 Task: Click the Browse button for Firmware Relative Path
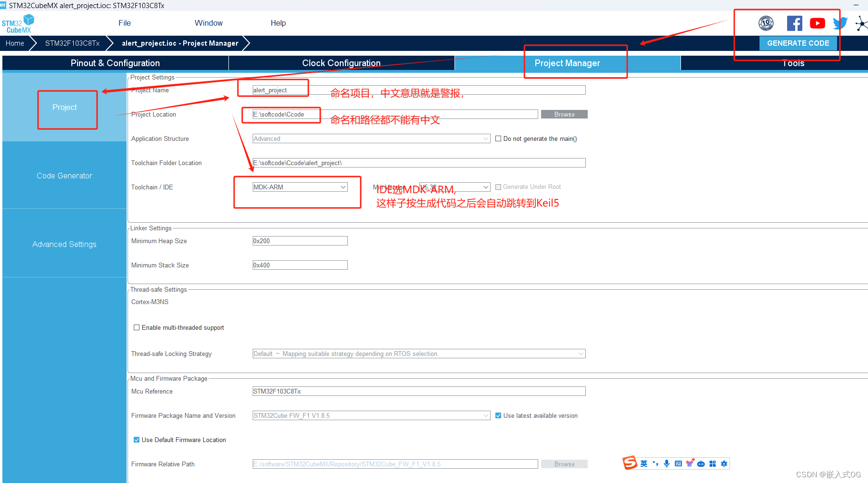click(x=564, y=464)
